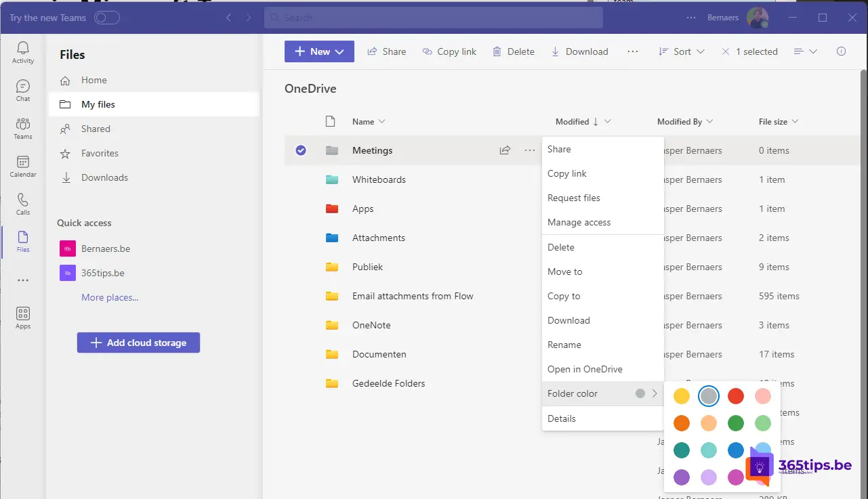Click Add cloud storage button
The width and height of the screenshot is (868, 499).
coord(138,343)
